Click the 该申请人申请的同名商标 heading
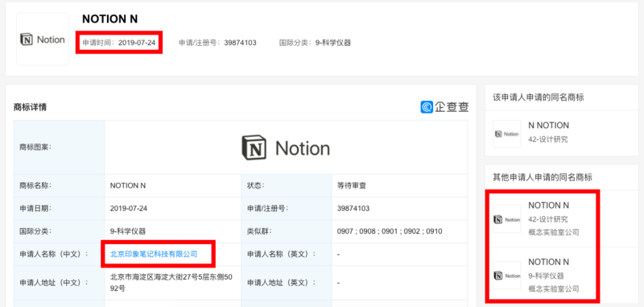This screenshot has height=307, width=644. 538,97
